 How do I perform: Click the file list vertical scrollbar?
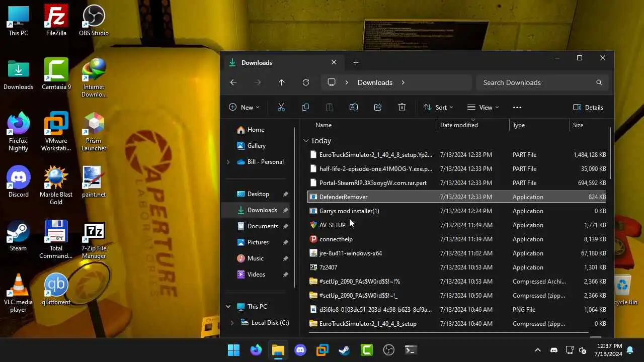610,153
